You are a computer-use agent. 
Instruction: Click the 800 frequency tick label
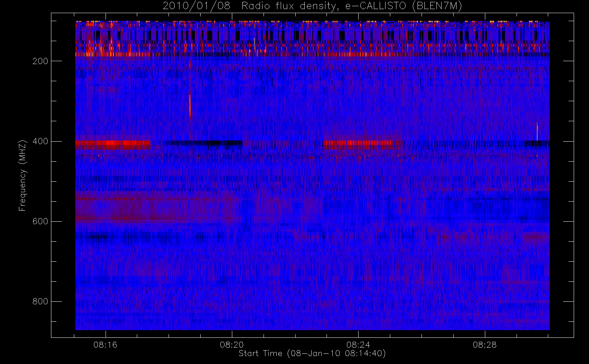pyautogui.click(x=40, y=301)
